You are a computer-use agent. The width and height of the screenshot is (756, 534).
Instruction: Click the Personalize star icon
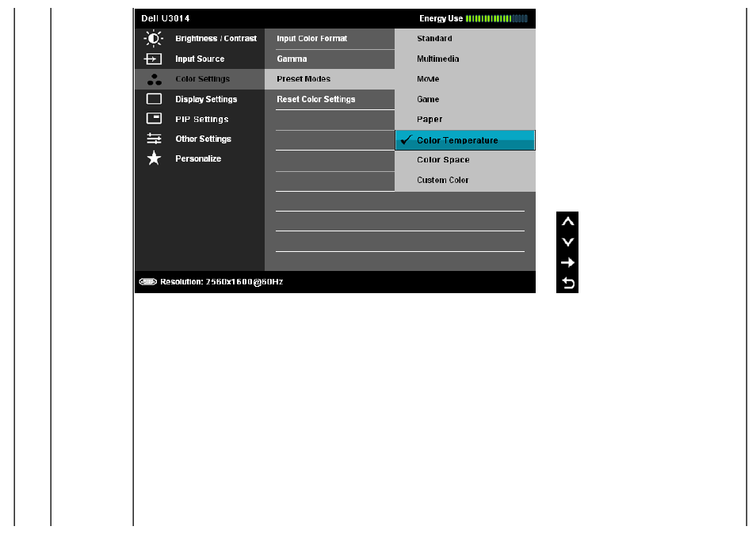[x=154, y=158]
